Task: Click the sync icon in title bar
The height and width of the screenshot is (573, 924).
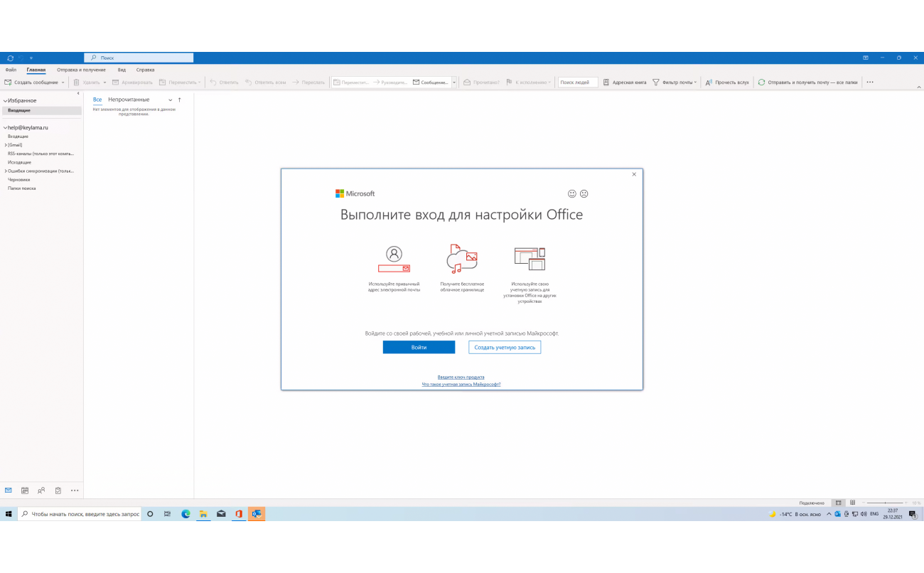Action: (x=10, y=58)
